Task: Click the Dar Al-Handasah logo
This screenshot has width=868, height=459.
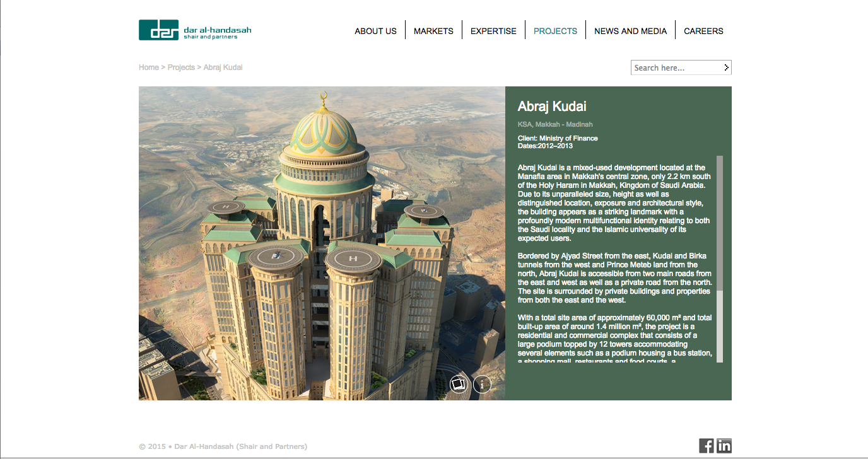Action: 195,30
